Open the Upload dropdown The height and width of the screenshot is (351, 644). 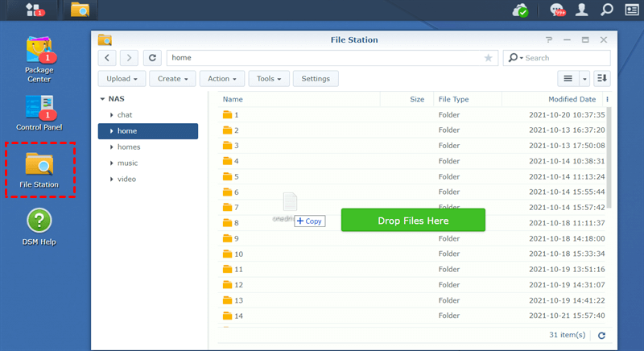point(122,79)
